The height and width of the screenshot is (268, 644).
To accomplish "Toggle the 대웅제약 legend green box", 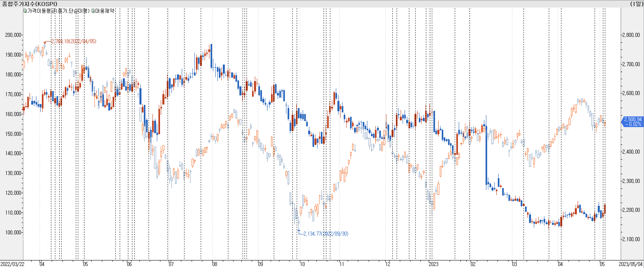I will (93, 11).
